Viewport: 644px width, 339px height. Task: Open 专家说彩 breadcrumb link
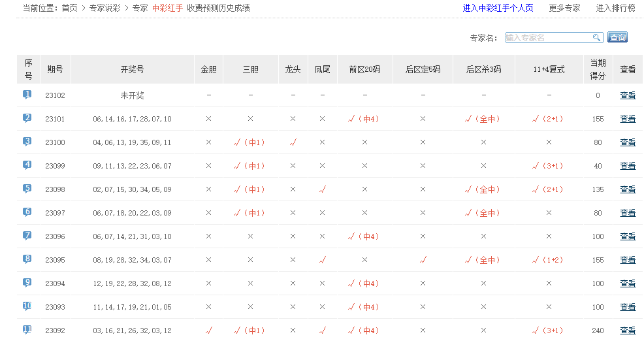(x=105, y=8)
